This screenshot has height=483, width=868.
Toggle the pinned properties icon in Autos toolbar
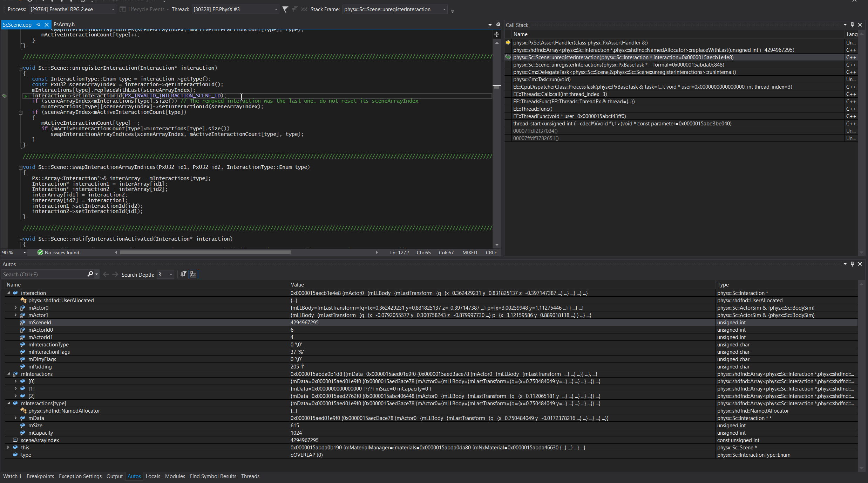coord(183,274)
